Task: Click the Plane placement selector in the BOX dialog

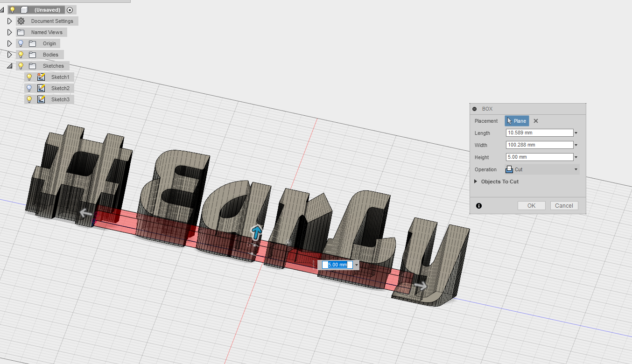Action: coord(517,120)
